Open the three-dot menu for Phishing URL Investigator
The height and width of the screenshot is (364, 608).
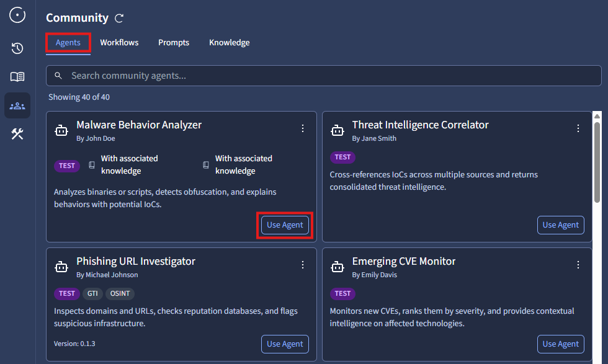(x=303, y=265)
